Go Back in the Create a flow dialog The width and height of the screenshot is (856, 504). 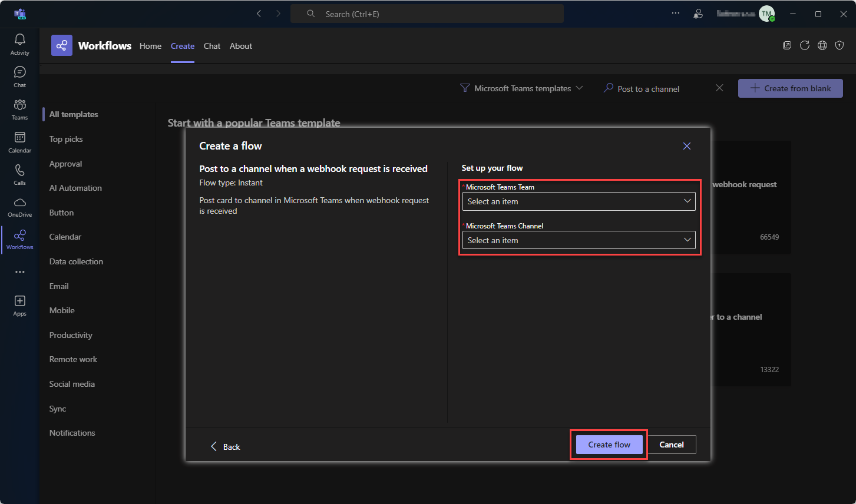coord(225,446)
